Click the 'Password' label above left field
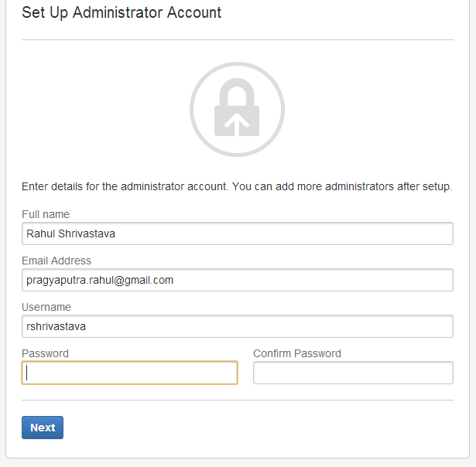Screen dimensions: 476x467 tap(45, 353)
